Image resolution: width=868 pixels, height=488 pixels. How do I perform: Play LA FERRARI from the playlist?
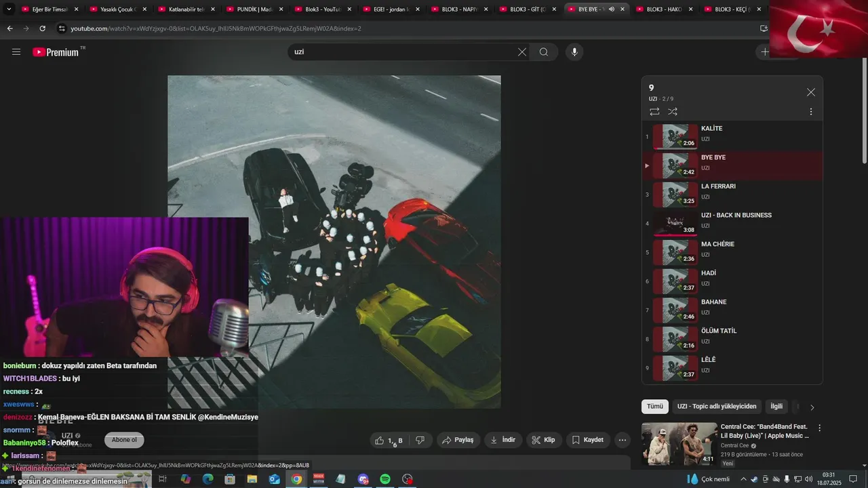point(732,195)
